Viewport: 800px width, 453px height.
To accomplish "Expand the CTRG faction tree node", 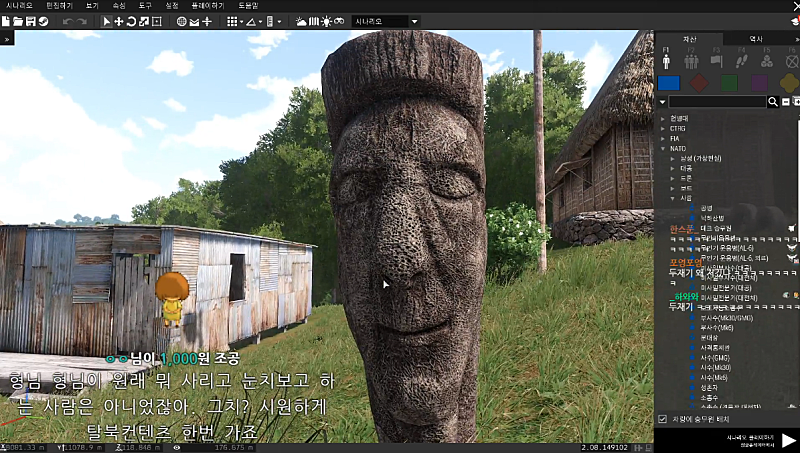I will point(663,128).
